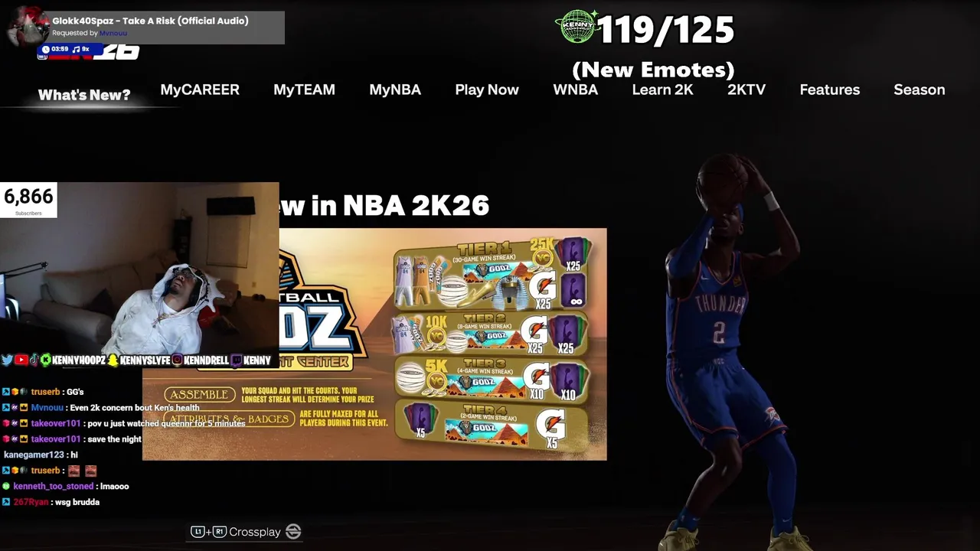Click the clock icon beside 03:59
980x551 pixels.
coord(45,49)
